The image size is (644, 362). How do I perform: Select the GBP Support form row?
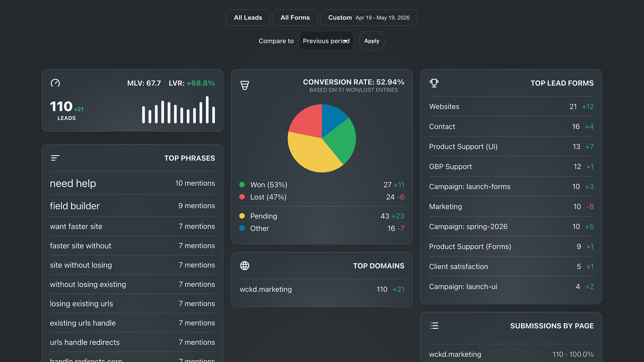click(x=511, y=167)
